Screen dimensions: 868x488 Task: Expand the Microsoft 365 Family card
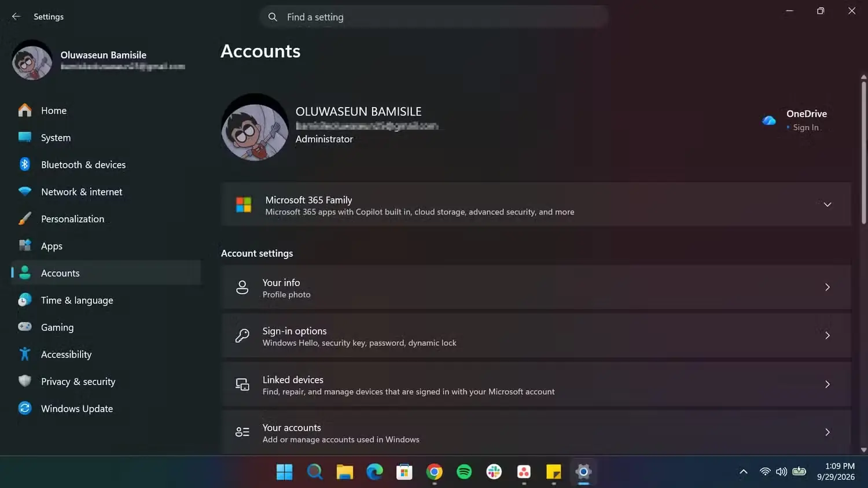[x=536, y=205]
